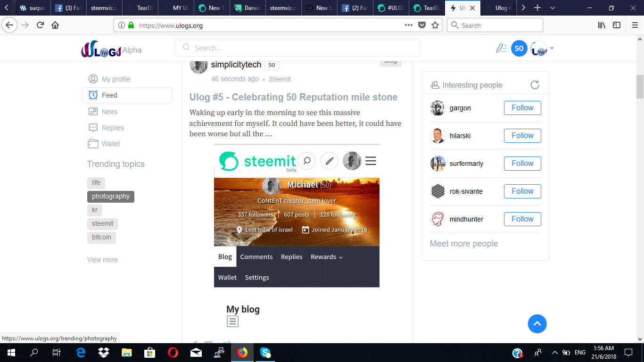Open a new browser tab
Image resolution: width=644 pixels, height=362 pixels.
[x=537, y=8]
